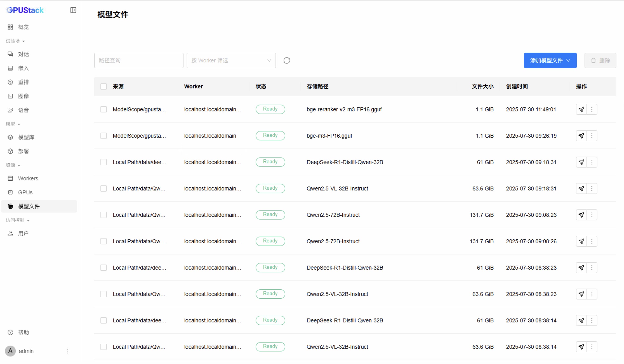Open more options for bge-m3-FP16.gguf row
The image size is (624, 364).
592,136
